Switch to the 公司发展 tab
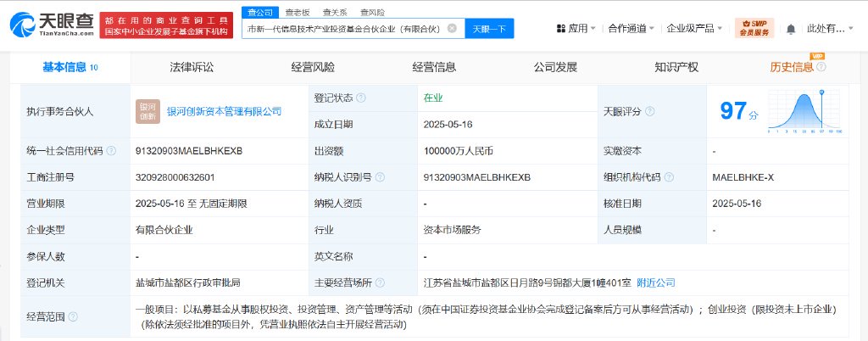 click(x=555, y=67)
